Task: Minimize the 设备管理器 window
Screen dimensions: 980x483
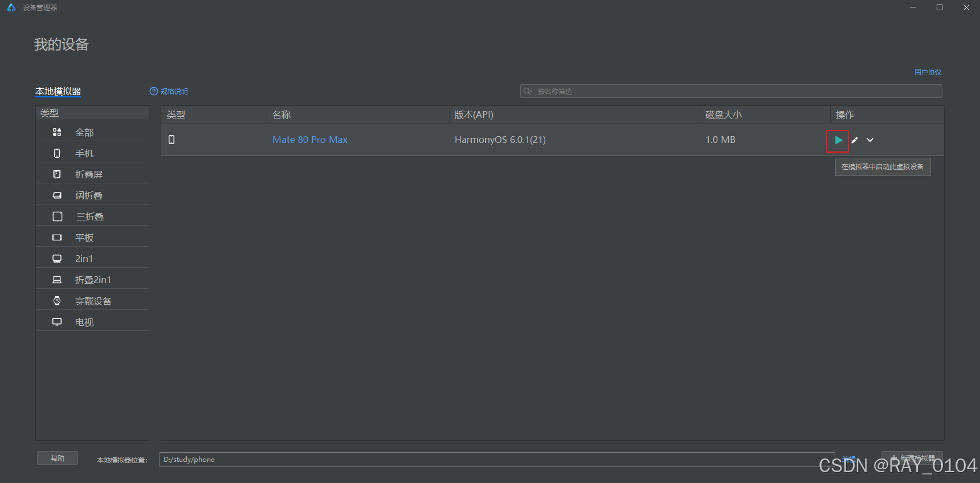Action: click(913, 7)
